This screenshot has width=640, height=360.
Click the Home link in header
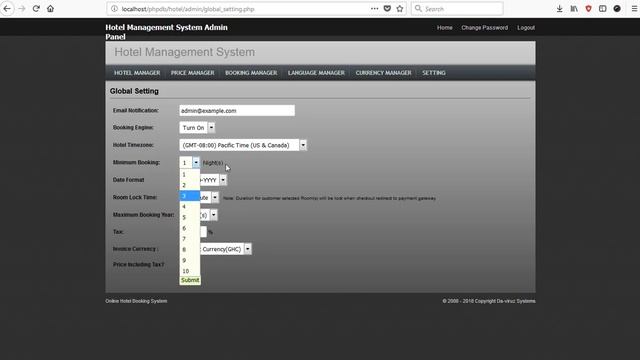tap(444, 28)
